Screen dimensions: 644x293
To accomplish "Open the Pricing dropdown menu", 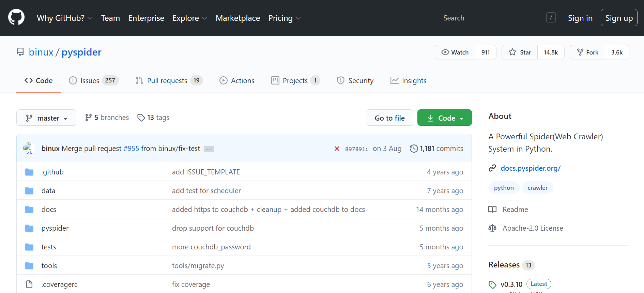I will [x=285, y=18].
